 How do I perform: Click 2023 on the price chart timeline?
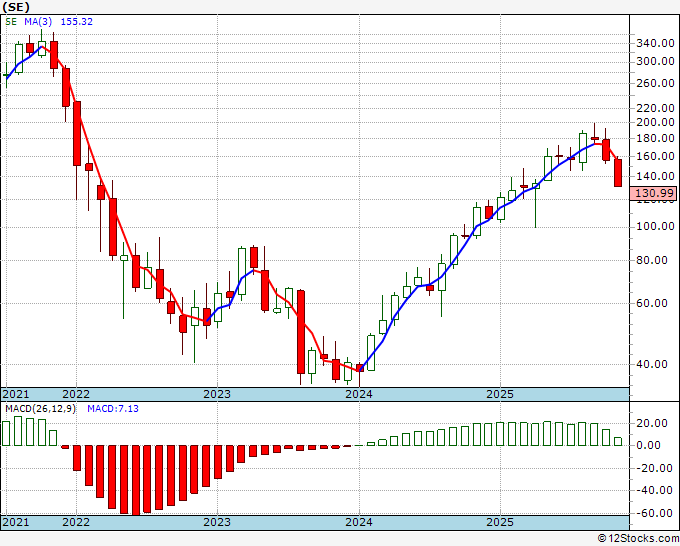coord(217,394)
